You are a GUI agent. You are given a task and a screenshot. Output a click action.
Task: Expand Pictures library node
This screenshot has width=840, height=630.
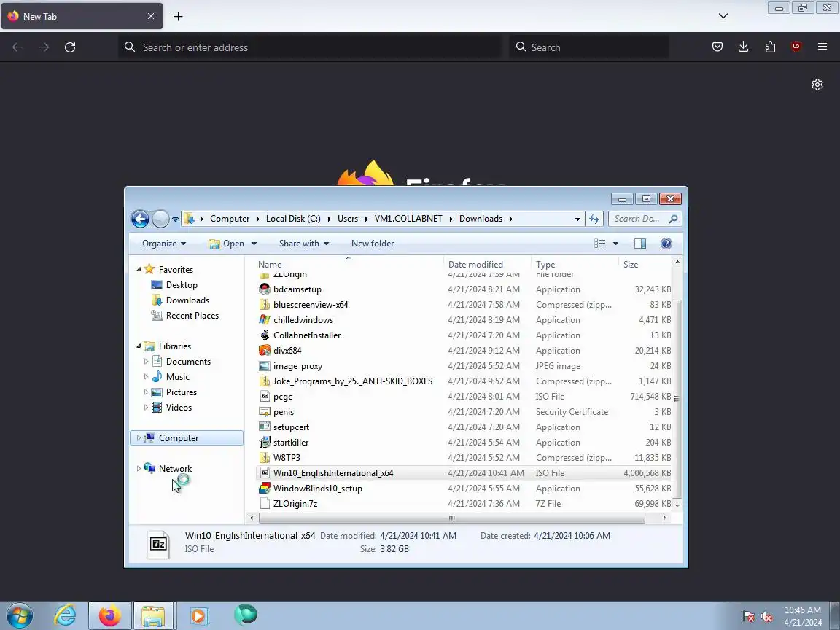[x=146, y=392]
